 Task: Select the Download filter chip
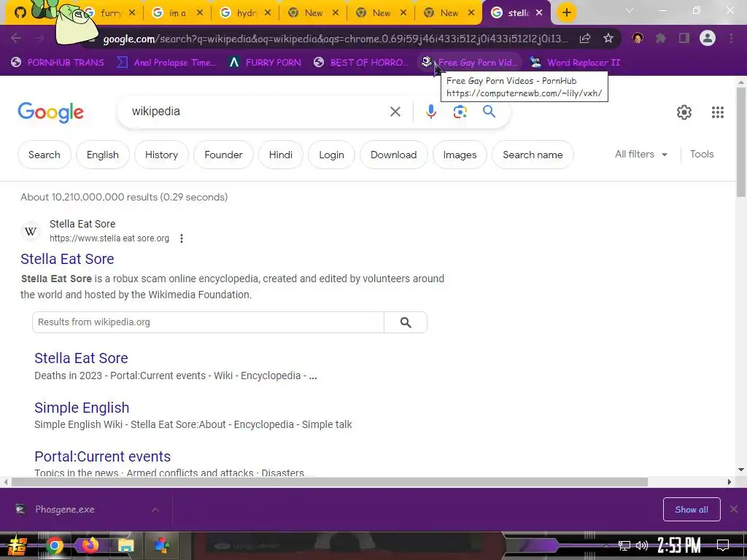tap(393, 155)
